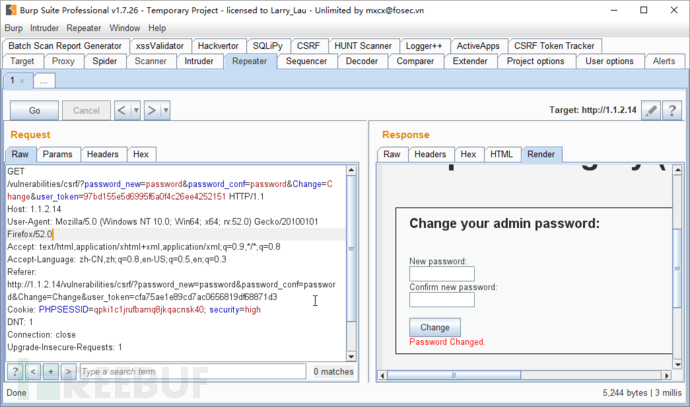
Task: Open User options tab
Action: point(609,61)
